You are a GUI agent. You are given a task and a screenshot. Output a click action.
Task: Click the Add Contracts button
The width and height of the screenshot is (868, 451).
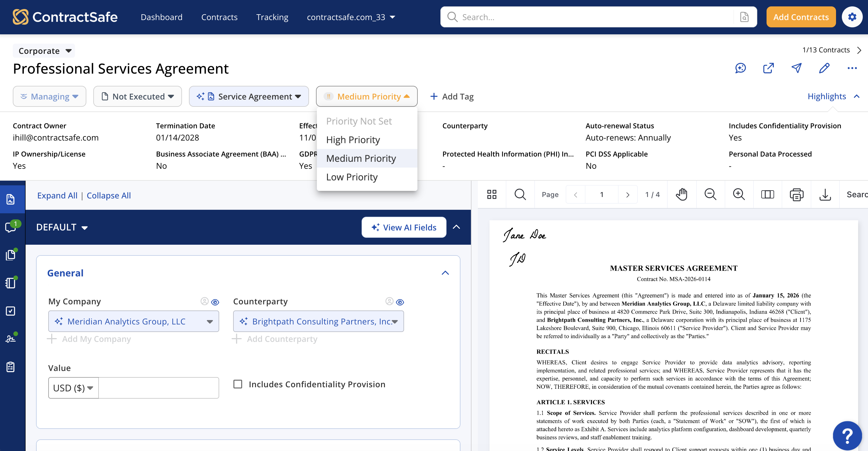tap(801, 17)
